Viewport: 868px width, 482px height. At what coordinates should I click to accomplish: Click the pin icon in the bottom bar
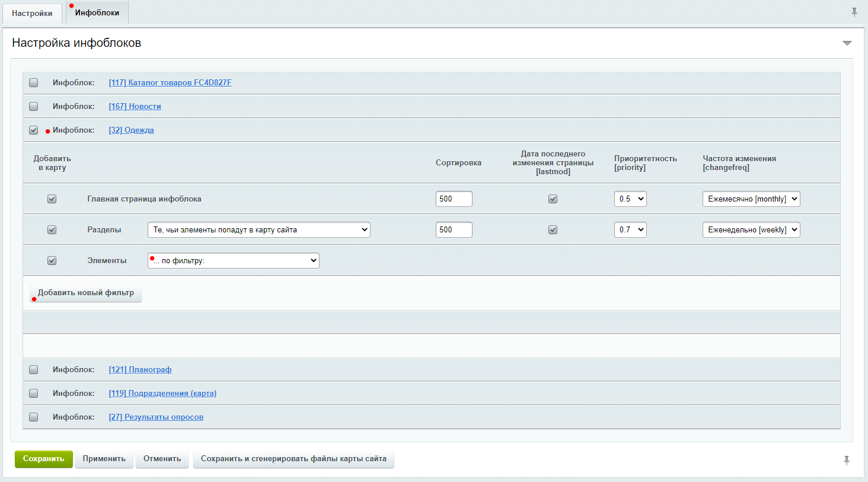coord(846,460)
